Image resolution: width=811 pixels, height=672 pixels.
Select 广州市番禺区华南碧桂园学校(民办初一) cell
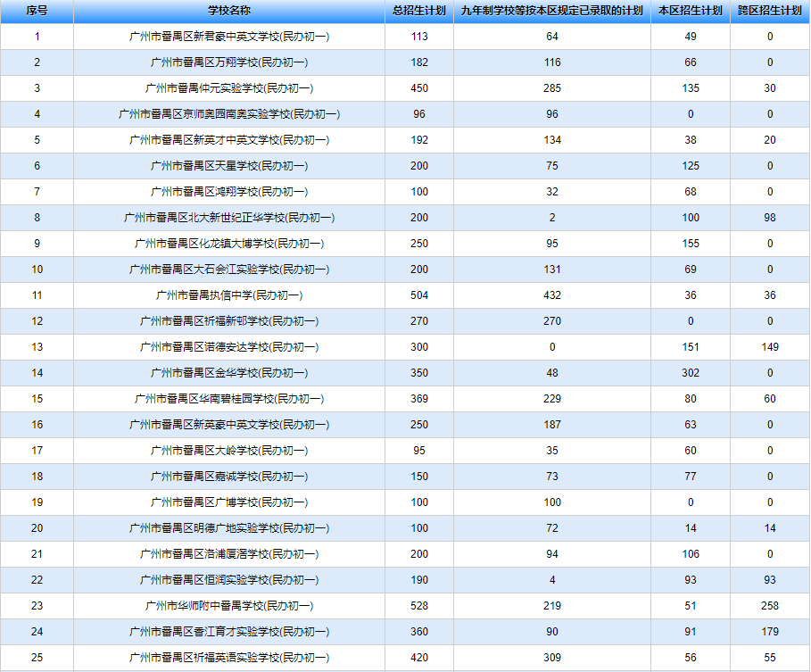229,399
